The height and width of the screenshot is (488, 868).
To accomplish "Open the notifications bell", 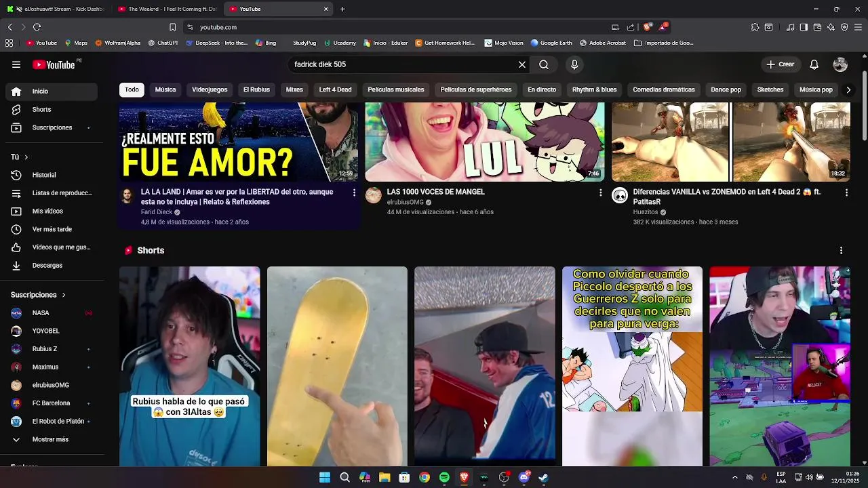I will 814,64.
